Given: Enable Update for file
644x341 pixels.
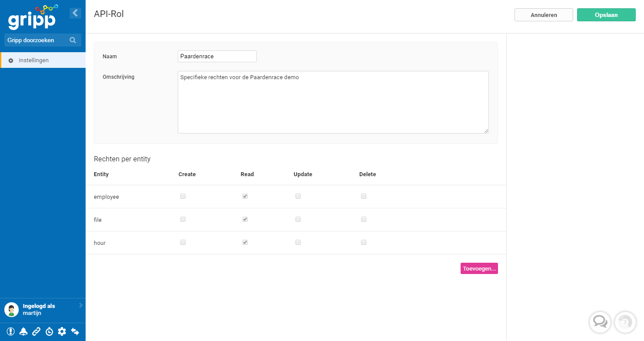Looking at the screenshot, I should pyautogui.click(x=298, y=219).
